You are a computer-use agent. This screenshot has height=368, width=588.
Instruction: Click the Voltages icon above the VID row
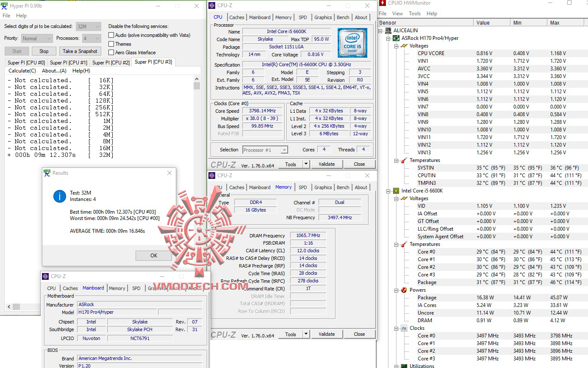pyautogui.click(x=404, y=198)
